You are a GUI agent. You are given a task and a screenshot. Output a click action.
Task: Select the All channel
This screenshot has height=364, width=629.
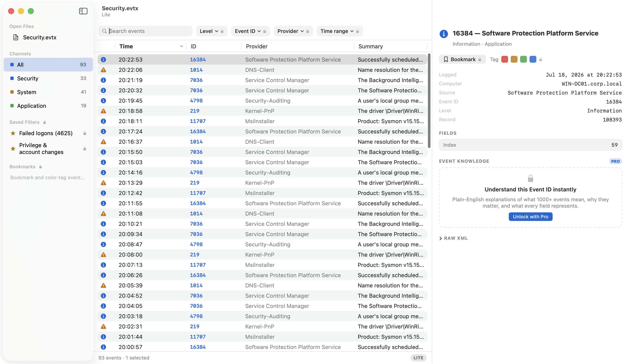click(48, 65)
